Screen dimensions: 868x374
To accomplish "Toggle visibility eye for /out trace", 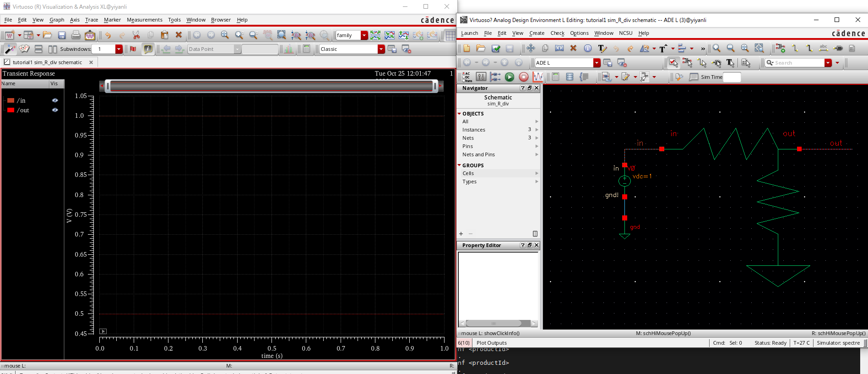I will [x=55, y=110].
